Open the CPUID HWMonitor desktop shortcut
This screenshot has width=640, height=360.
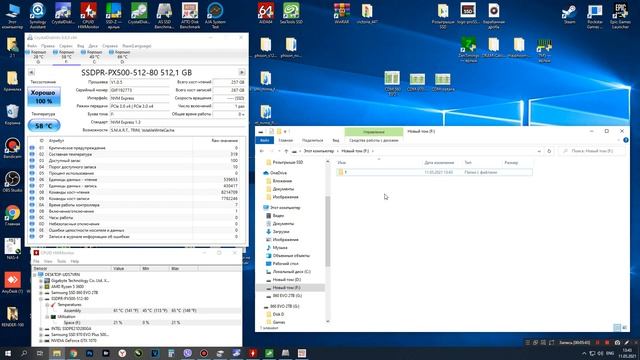click(x=88, y=16)
